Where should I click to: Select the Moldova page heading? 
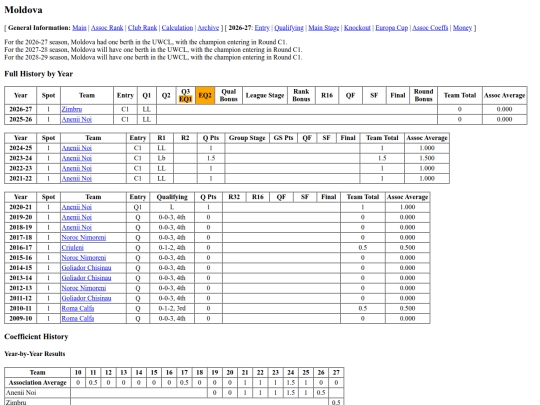click(x=23, y=10)
